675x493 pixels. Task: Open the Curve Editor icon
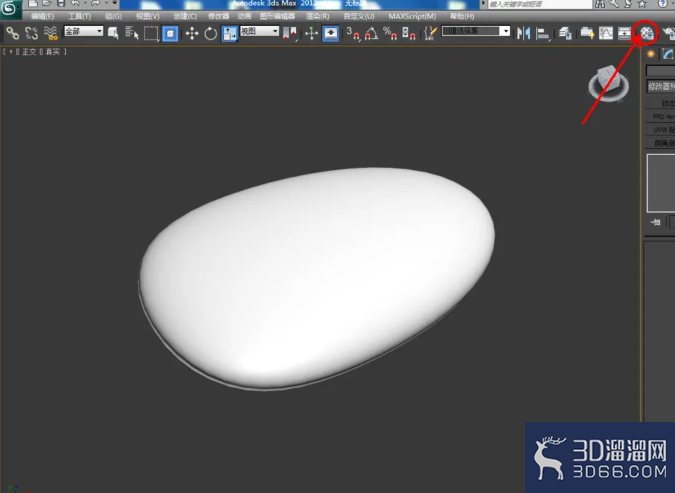[x=606, y=33]
